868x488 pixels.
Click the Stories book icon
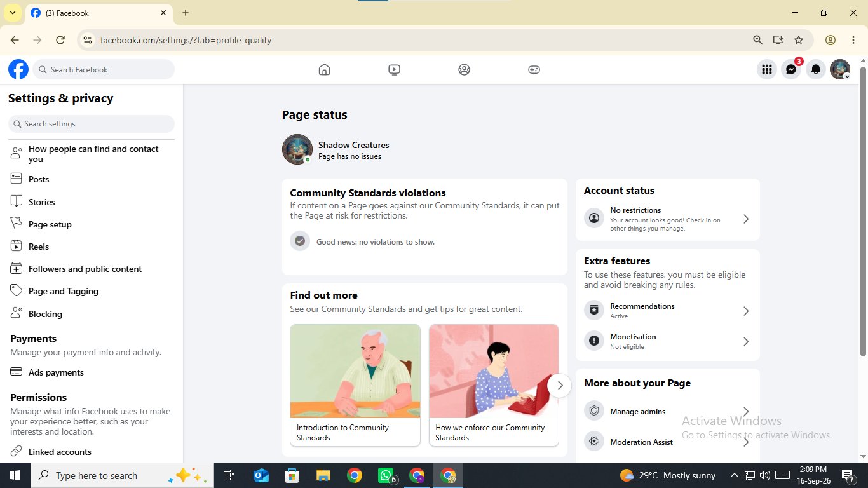click(x=17, y=201)
